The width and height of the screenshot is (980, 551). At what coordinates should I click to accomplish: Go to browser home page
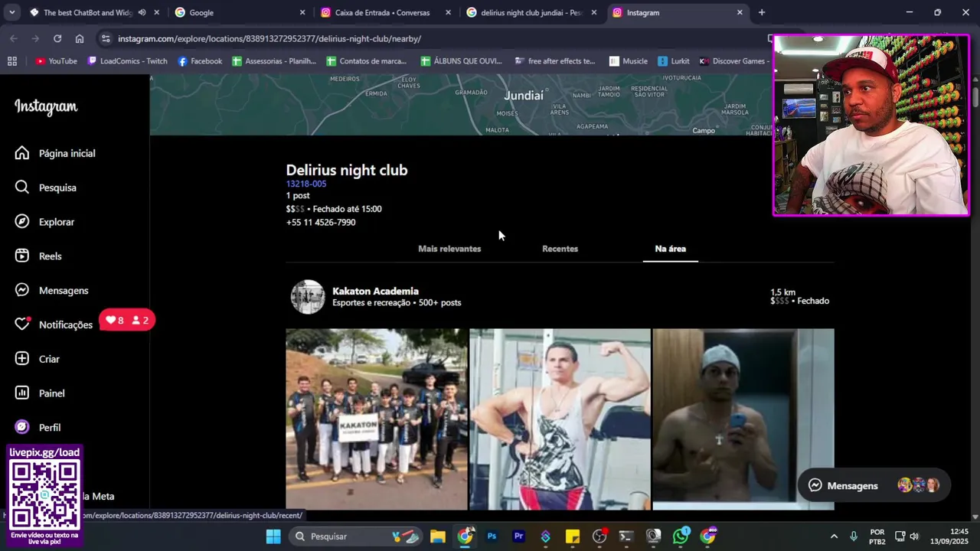(x=80, y=38)
